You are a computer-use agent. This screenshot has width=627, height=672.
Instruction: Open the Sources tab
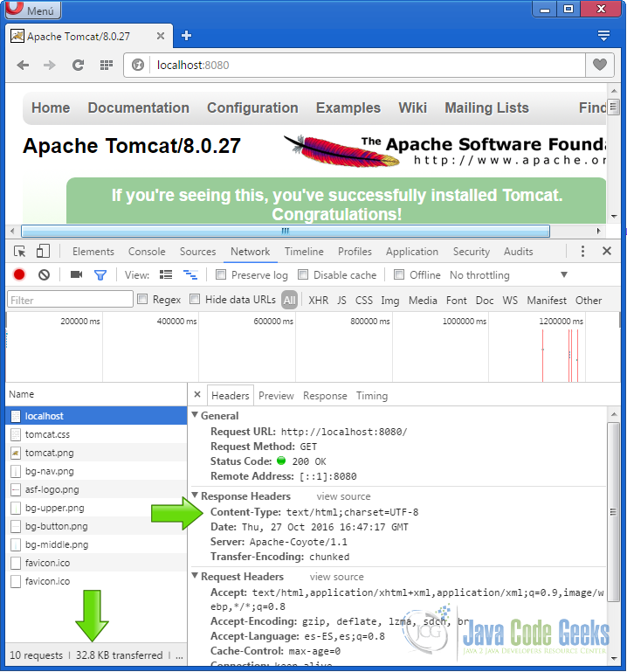(x=197, y=252)
